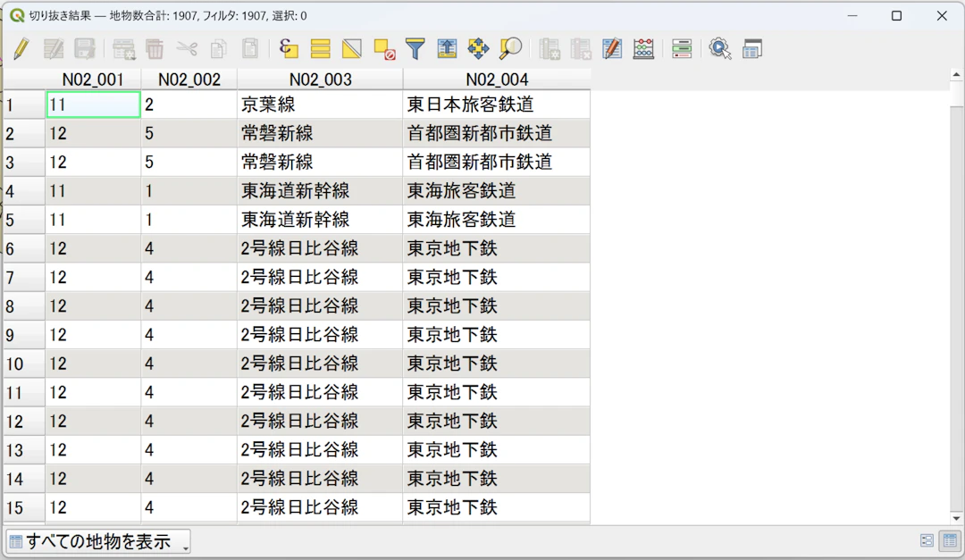This screenshot has width=965, height=560.
Task: Sort by the N02_003 column header
Action: click(321, 79)
